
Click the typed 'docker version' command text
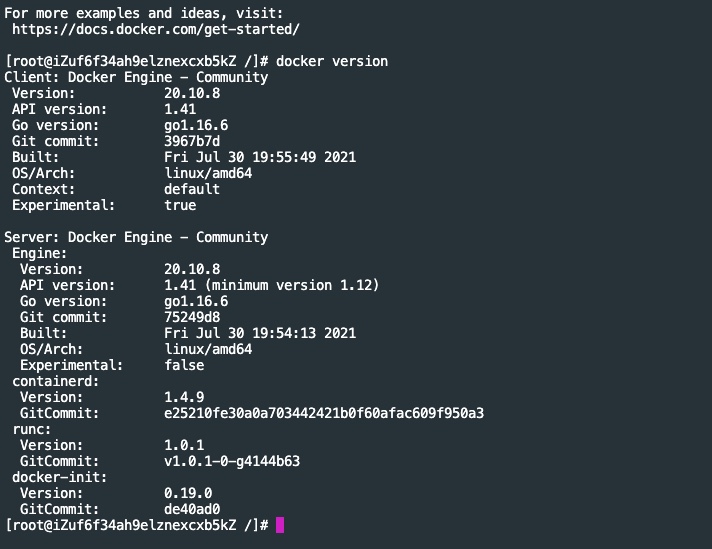pos(332,61)
